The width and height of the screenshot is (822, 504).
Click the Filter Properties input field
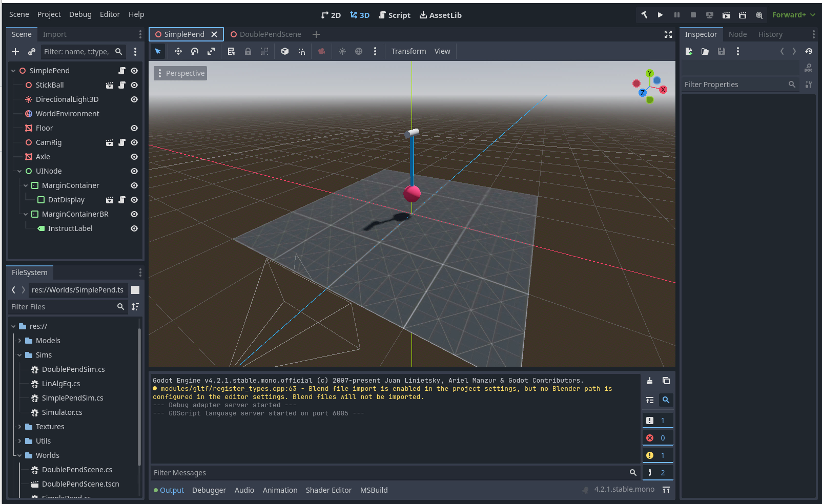click(740, 85)
